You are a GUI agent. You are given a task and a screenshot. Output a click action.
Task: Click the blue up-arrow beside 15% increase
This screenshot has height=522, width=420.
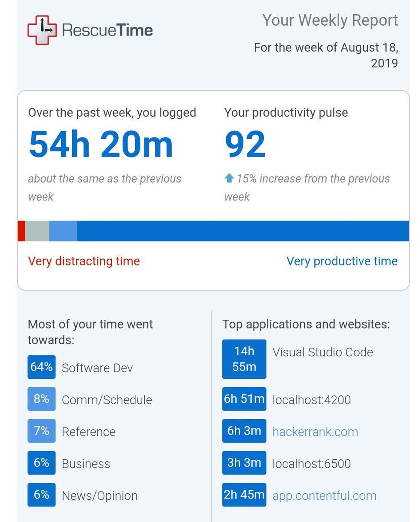pos(229,178)
